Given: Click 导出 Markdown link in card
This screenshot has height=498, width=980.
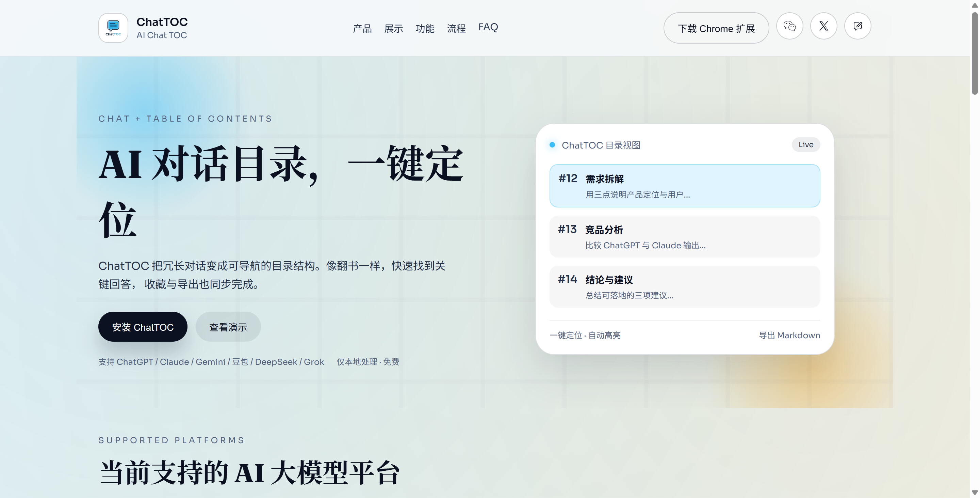Looking at the screenshot, I should (x=789, y=336).
